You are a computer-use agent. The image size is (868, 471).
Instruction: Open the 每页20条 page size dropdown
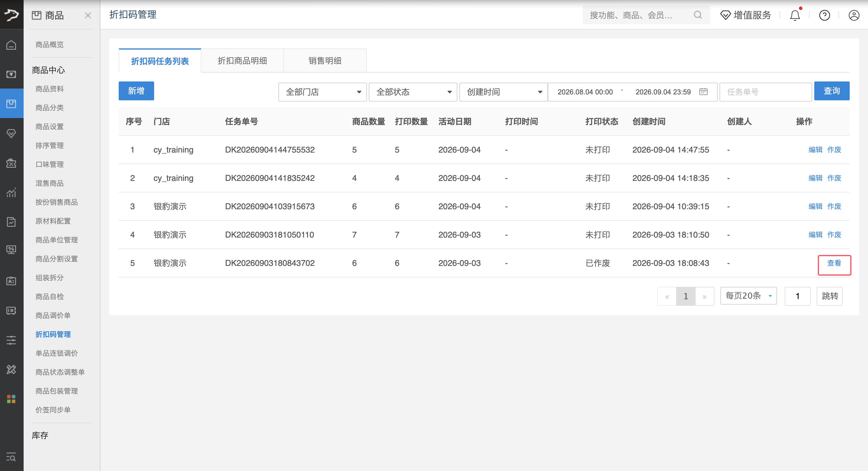point(748,296)
